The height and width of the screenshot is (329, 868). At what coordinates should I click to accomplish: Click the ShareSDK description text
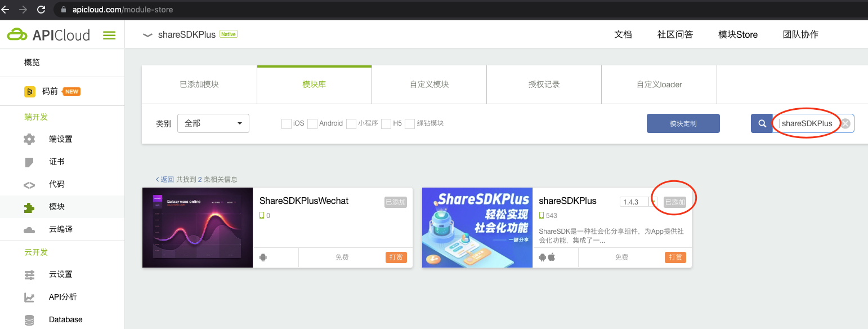click(x=611, y=236)
